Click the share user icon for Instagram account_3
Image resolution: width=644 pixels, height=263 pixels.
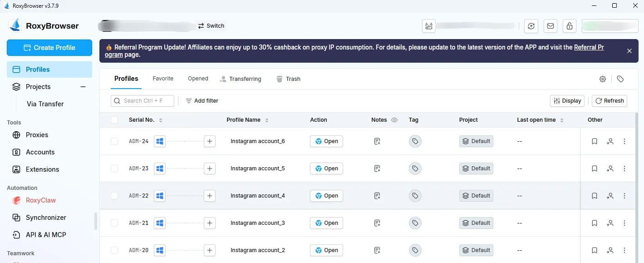pos(610,223)
